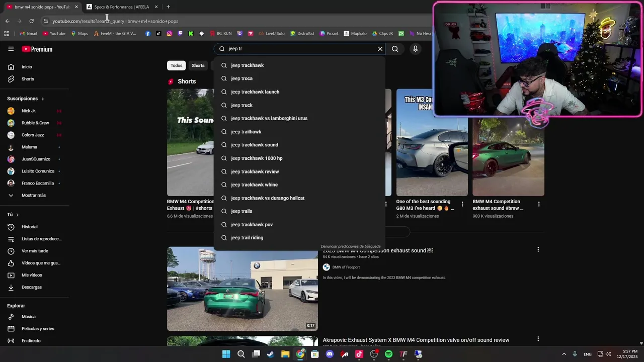Pick suggestion 'jeep trail riding'
This screenshot has width=644, height=362.
[x=299, y=238]
